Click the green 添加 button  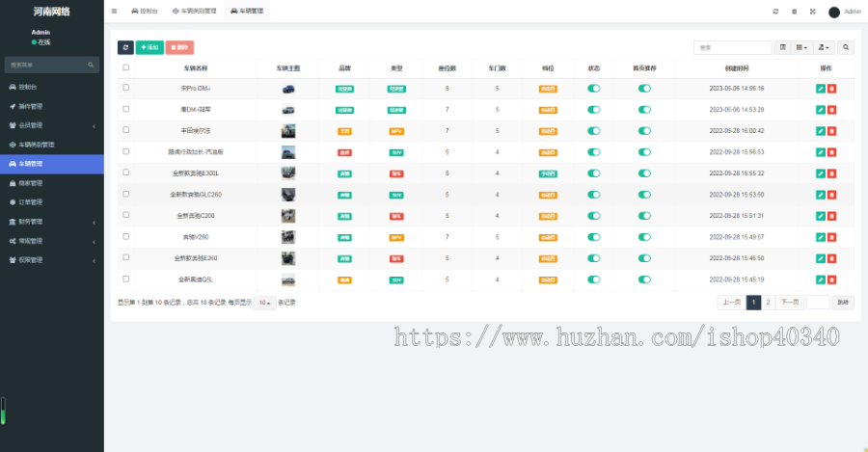[x=149, y=47]
